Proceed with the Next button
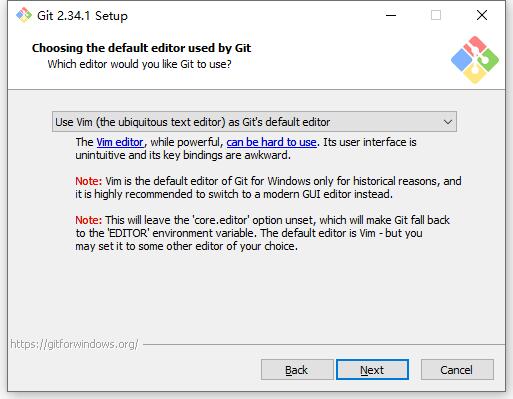 pyautogui.click(x=372, y=370)
